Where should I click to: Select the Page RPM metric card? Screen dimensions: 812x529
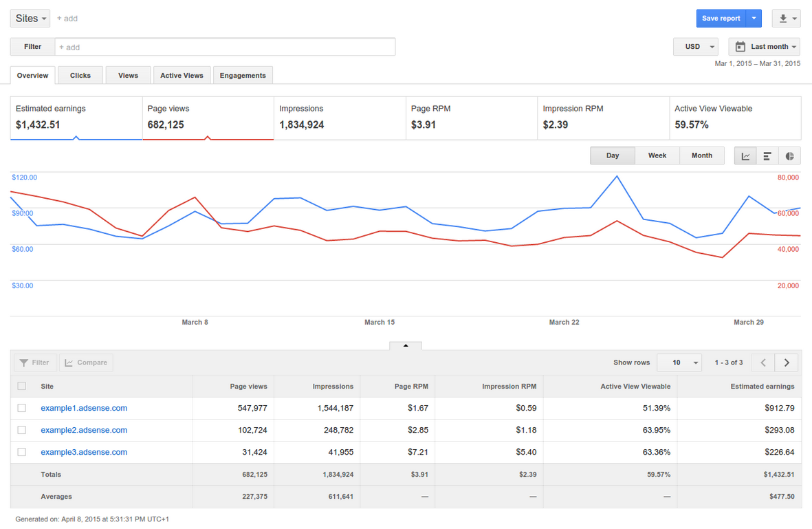[471, 118]
